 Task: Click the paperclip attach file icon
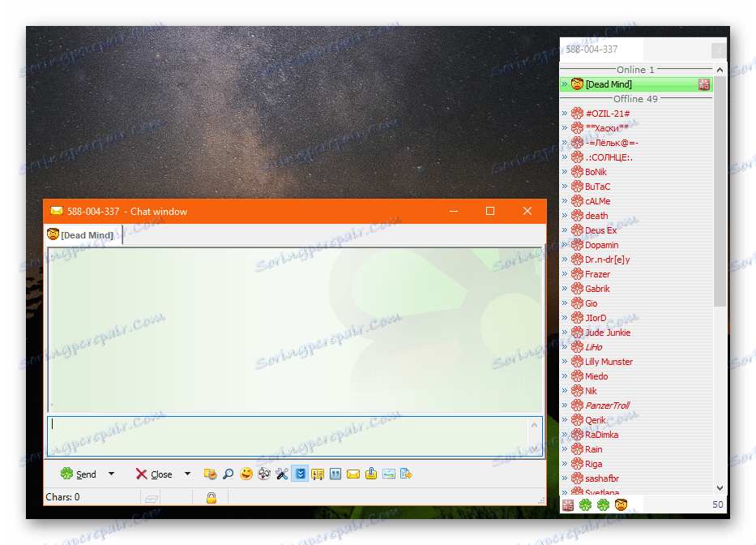click(x=371, y=474)
